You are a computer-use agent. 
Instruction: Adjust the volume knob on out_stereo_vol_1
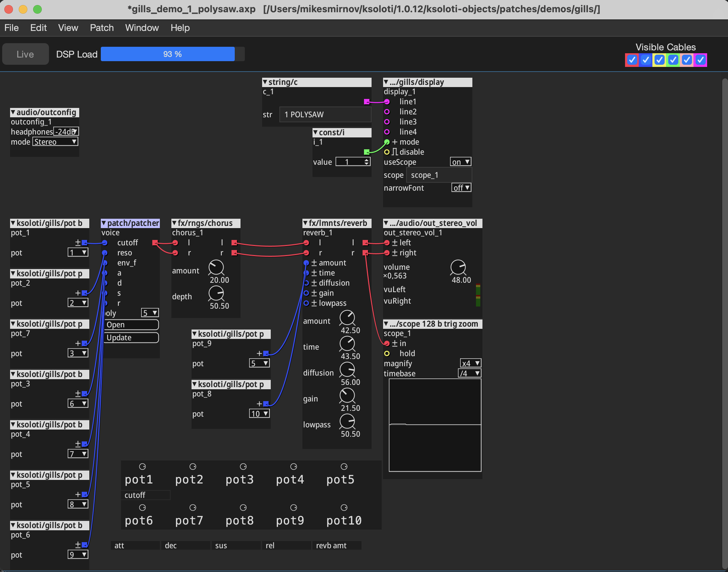pyautogui.click(x=458, y=267)
